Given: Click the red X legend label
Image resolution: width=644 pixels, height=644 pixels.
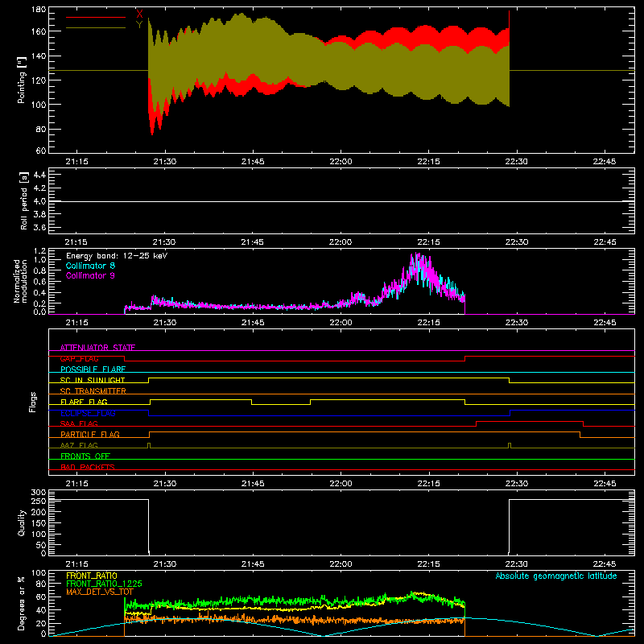Looking at the screenshot, I should [139, 14].
